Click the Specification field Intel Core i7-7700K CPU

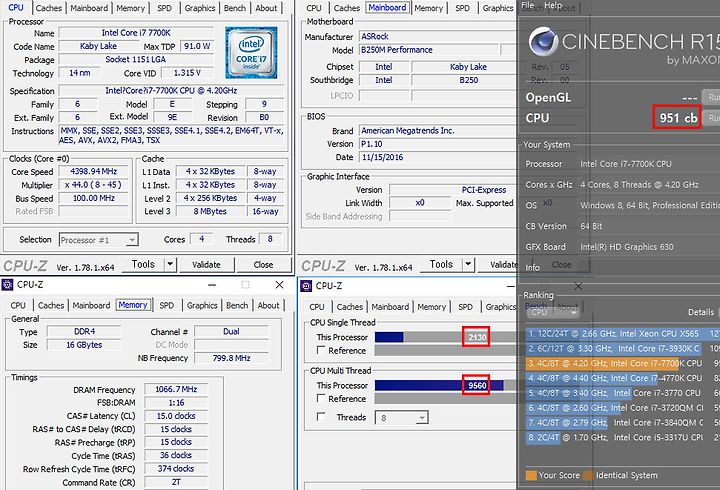[x=171, y=90]
